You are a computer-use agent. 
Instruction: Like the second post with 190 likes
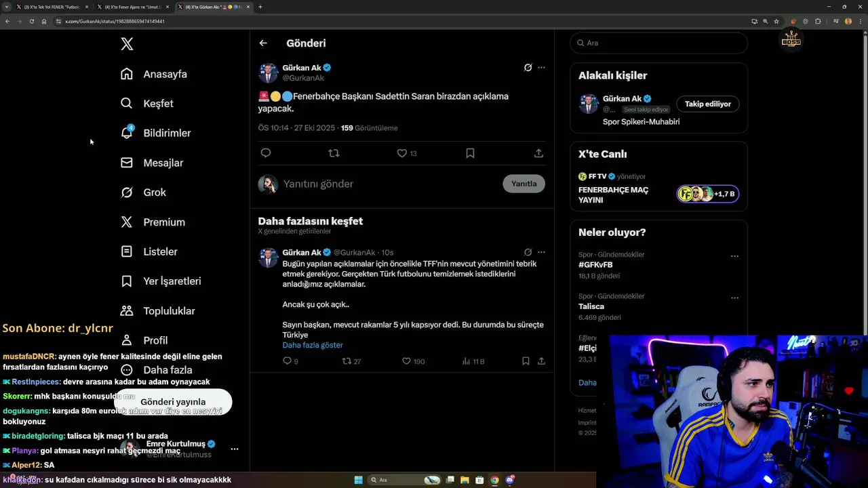click(x=414, y=361)
